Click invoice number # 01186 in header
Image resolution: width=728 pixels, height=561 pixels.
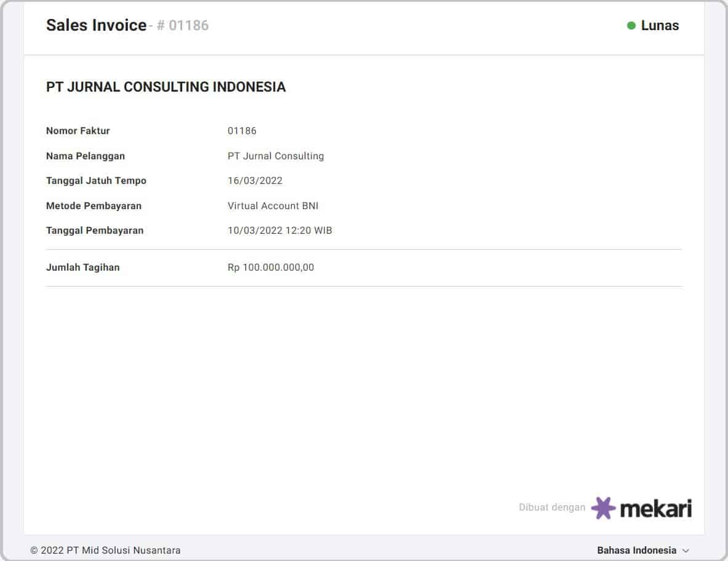pos(183,25)
